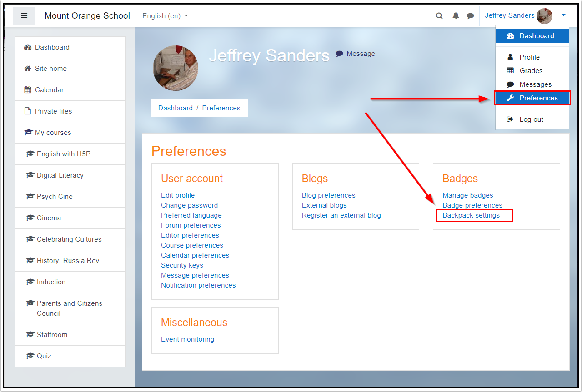
Task: Click the Cinema course graduation cap icon
Action: tap(30, 218)
